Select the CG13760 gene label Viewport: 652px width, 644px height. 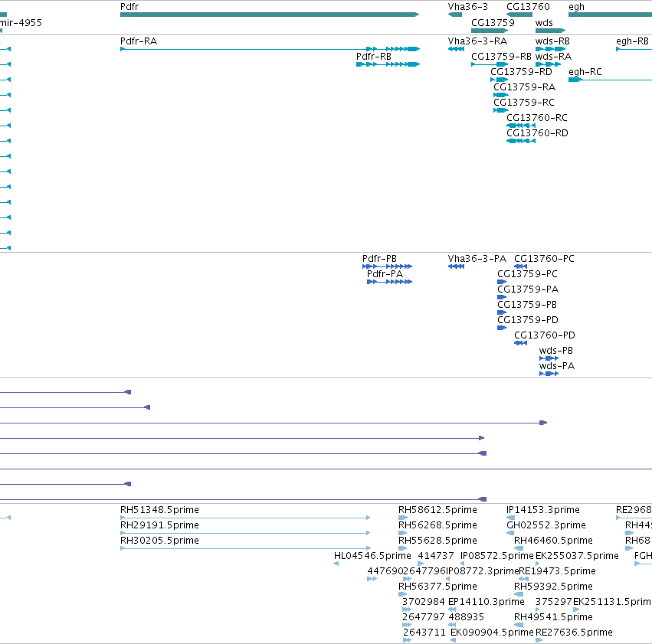point(528,7)
